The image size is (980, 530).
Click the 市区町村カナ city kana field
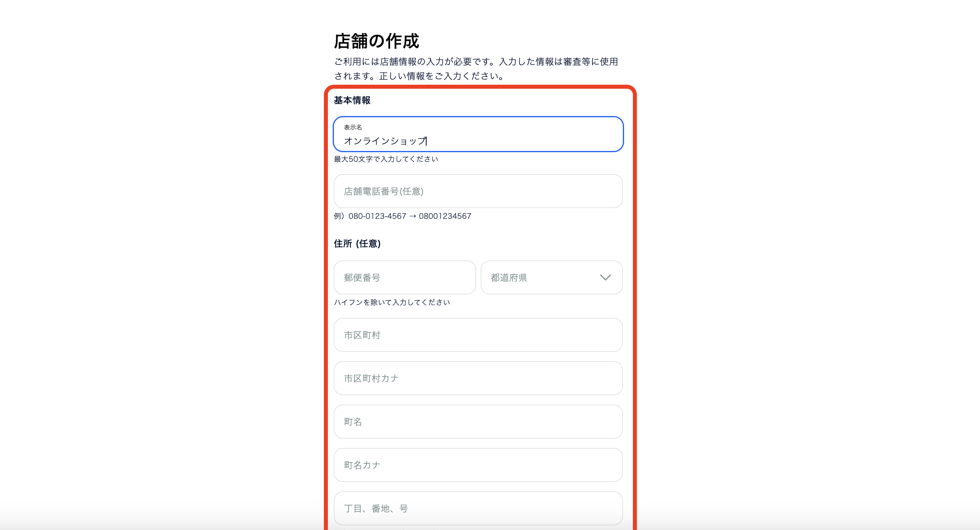pyautogui.click(x=478, y=378)
